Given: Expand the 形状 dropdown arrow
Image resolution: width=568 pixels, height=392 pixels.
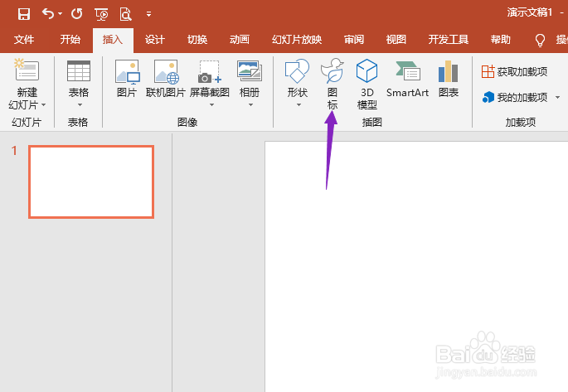Looking at the screenshot, I should pyautogui.click(x=299, y=105).
